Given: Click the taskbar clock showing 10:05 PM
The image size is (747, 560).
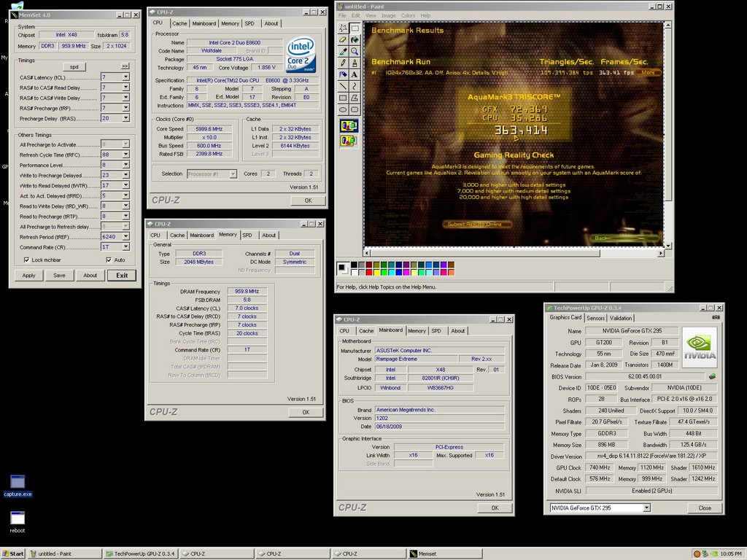Looking at the screenshot, I should tap(731, 554).
